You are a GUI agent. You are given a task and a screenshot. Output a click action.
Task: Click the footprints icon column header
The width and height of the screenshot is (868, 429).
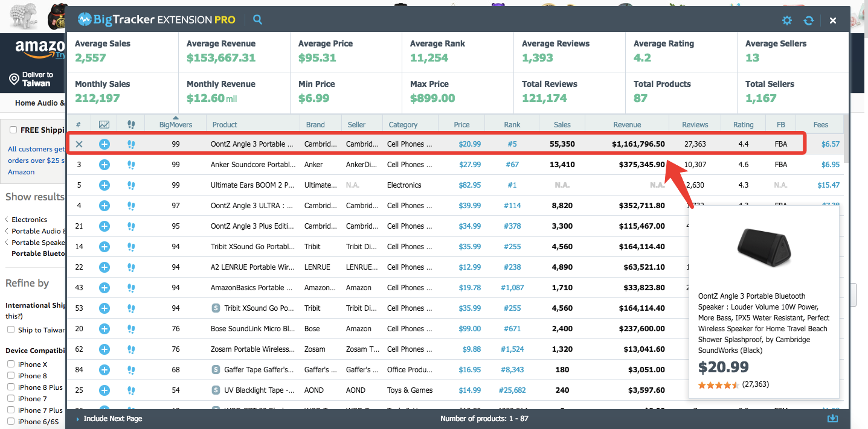coord(132,124)
